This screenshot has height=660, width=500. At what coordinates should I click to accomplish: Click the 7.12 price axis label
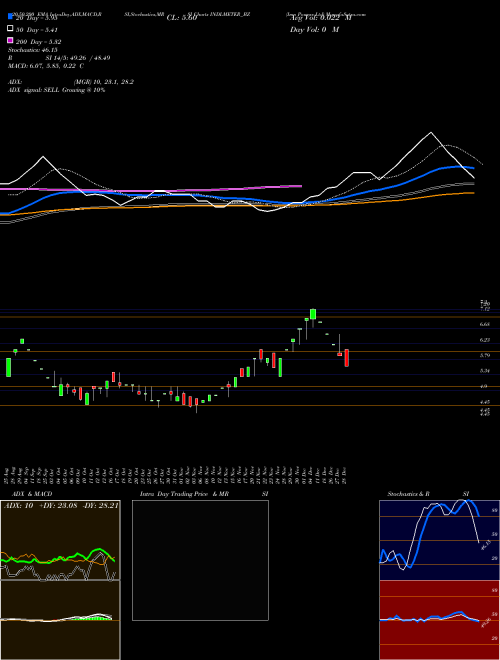pyautogui.click(x=485, y=309)
